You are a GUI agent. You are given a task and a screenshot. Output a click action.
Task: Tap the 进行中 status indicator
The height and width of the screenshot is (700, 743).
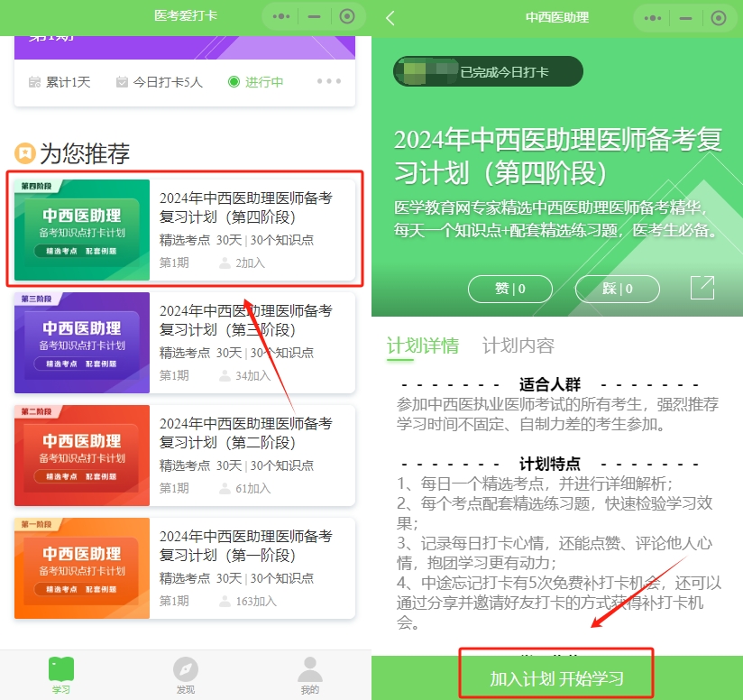[x=256, y=82]
